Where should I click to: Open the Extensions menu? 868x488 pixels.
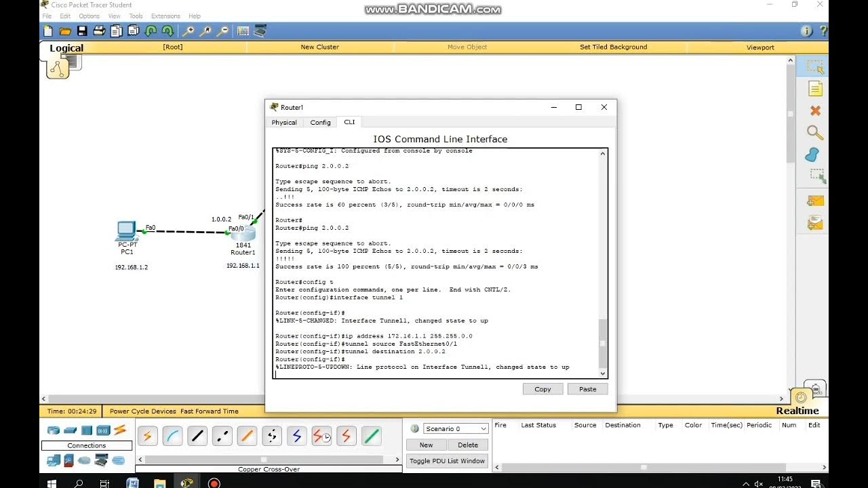[165, 16]
